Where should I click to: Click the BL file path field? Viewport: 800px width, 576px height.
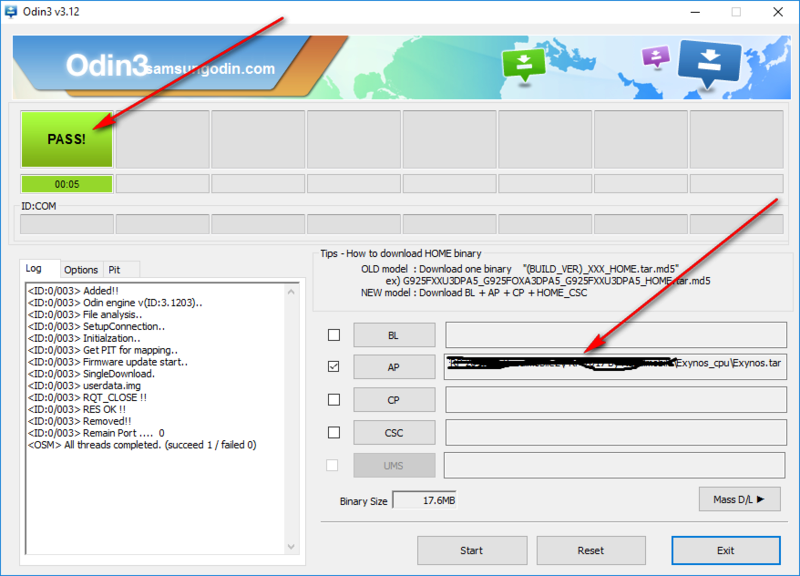click(x=615, y=335)
